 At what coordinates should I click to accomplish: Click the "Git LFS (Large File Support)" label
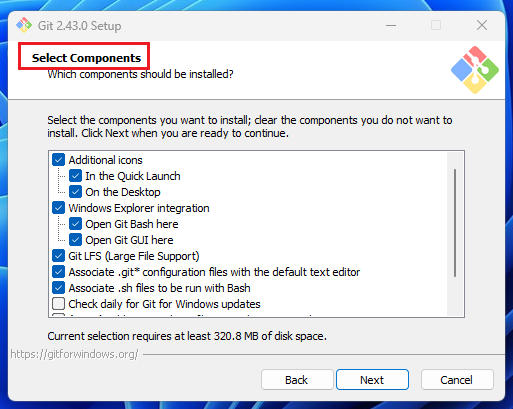(x=134, y=256)
